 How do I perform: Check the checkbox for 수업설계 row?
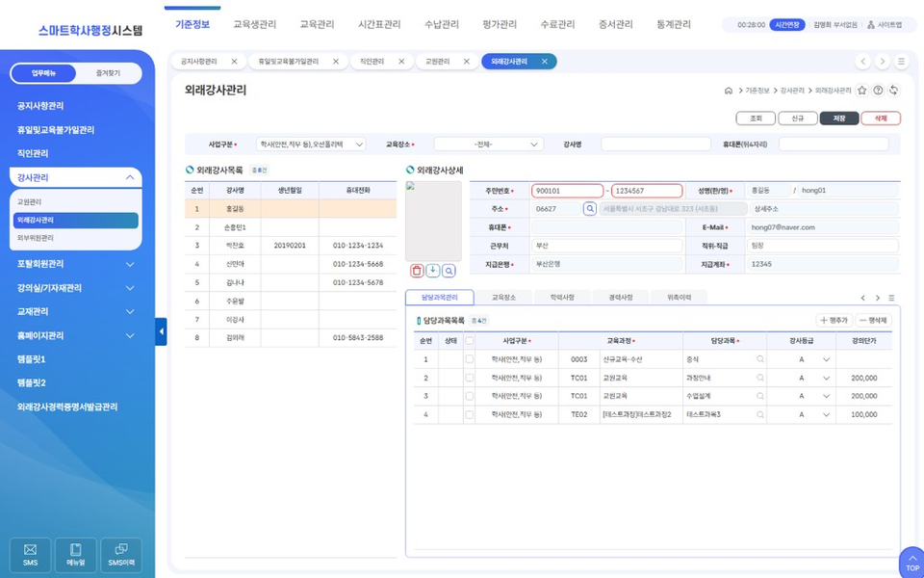tap(469, 396)
